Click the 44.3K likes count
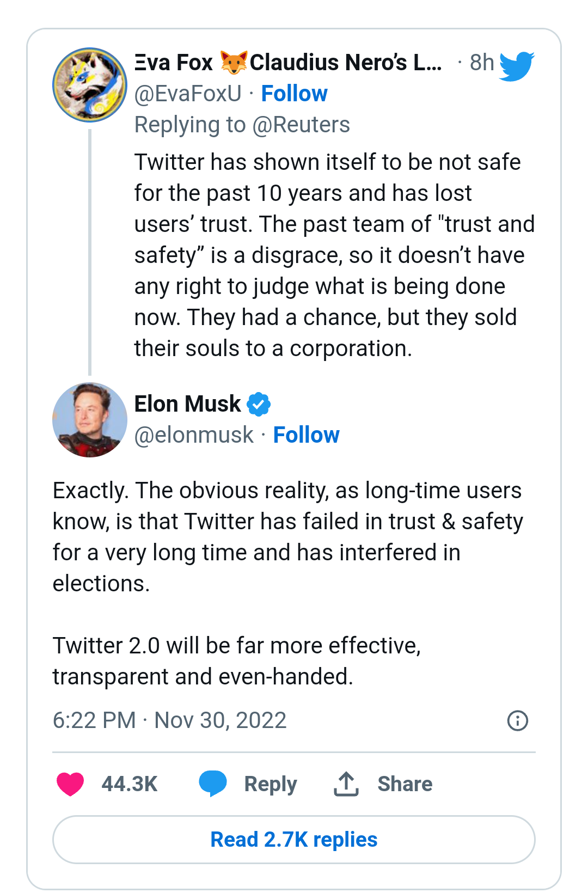 point(130,784)
